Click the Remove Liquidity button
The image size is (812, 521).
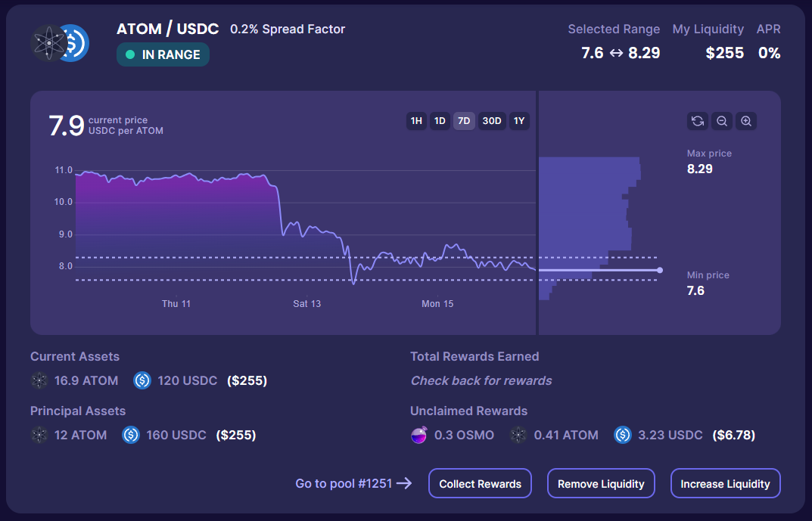(x=601, y=484)
